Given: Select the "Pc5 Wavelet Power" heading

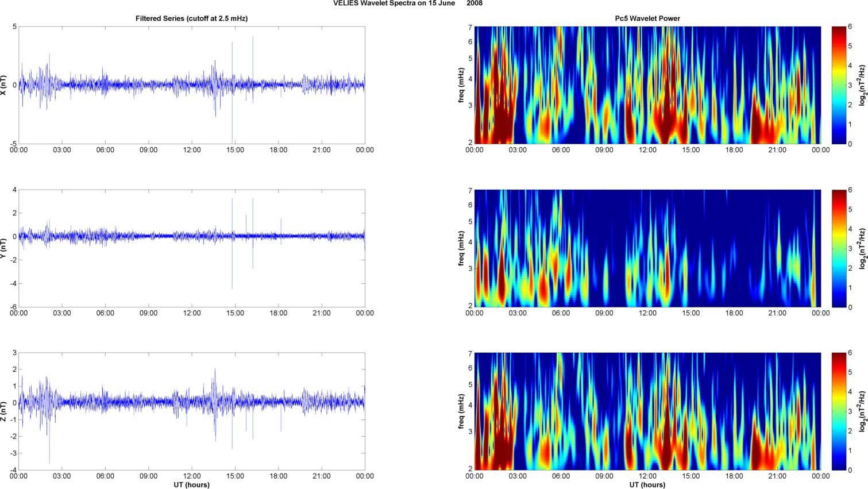Looking at the screenshot, I should 647,18.
